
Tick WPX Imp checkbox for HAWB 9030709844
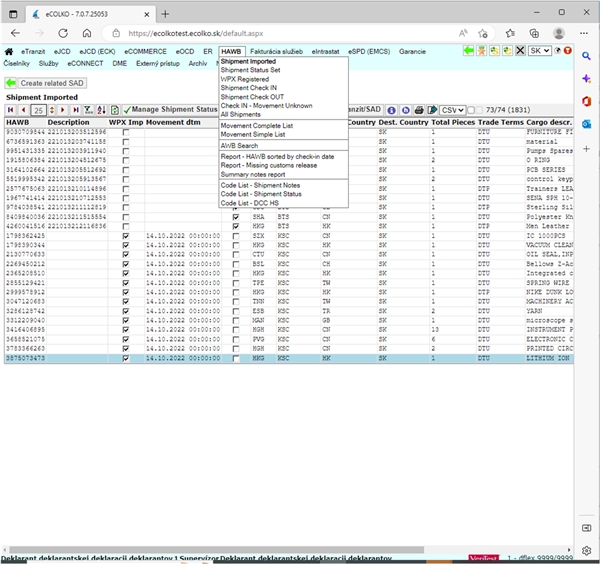pos(126,132)
